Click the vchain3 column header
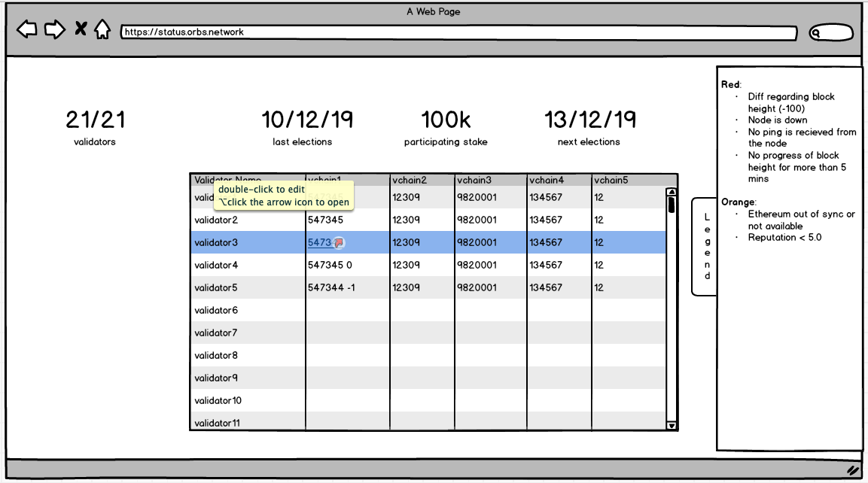868x483 pixels. [474, 180]
